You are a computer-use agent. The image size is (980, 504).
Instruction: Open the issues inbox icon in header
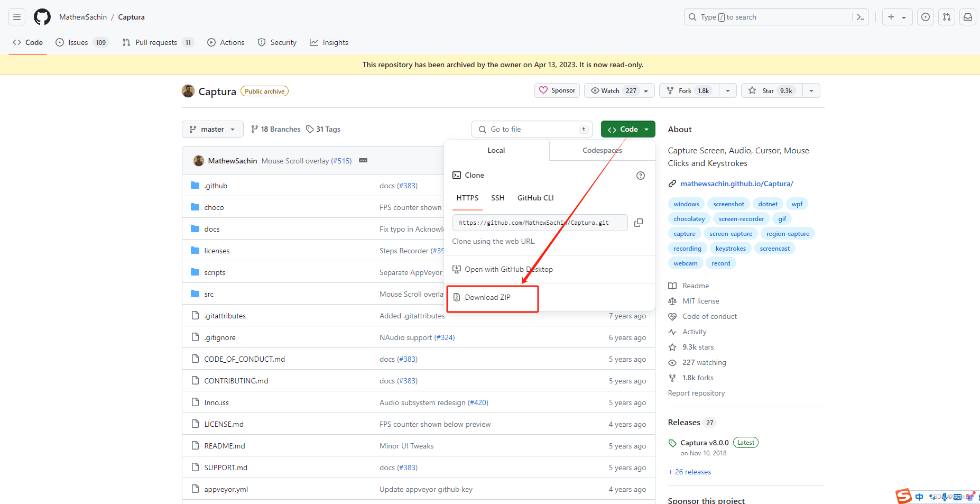click(x=926, y=17)
